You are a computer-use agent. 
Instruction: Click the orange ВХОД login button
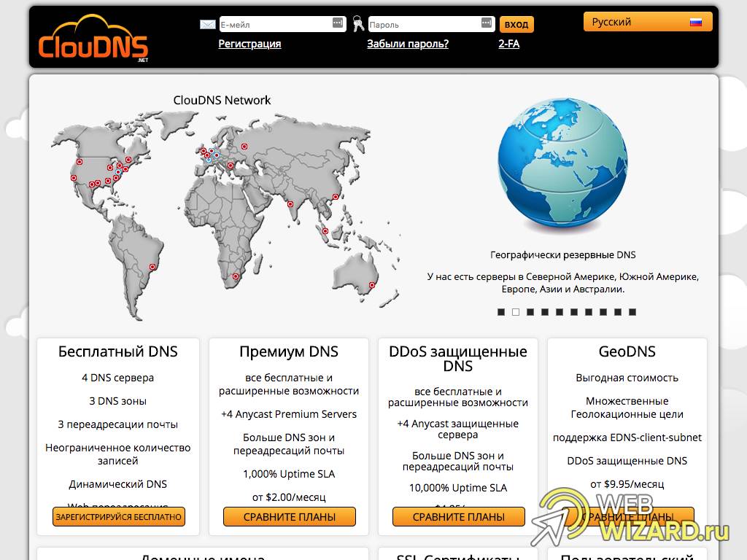pyautogui.click(x=516, y=23)
